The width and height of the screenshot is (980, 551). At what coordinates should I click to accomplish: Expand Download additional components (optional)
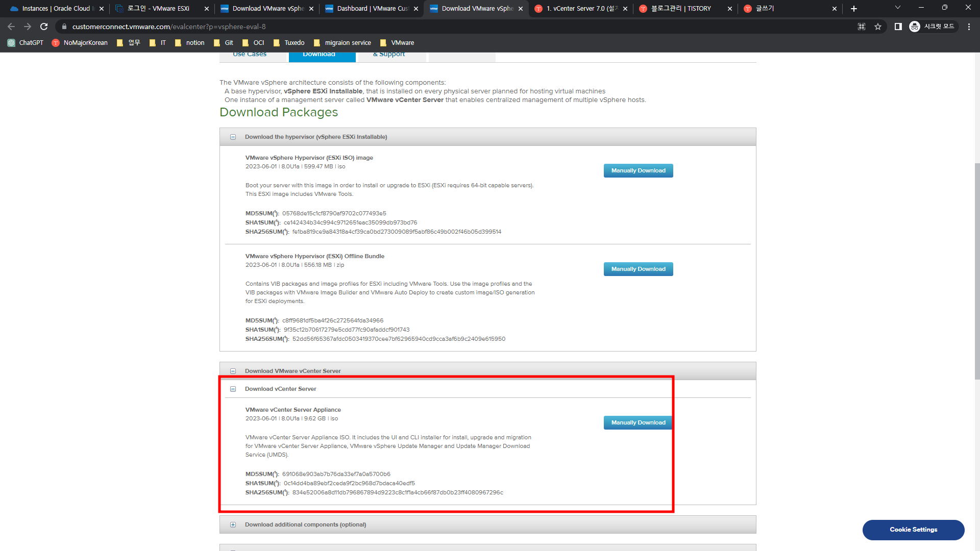[233, 524]
